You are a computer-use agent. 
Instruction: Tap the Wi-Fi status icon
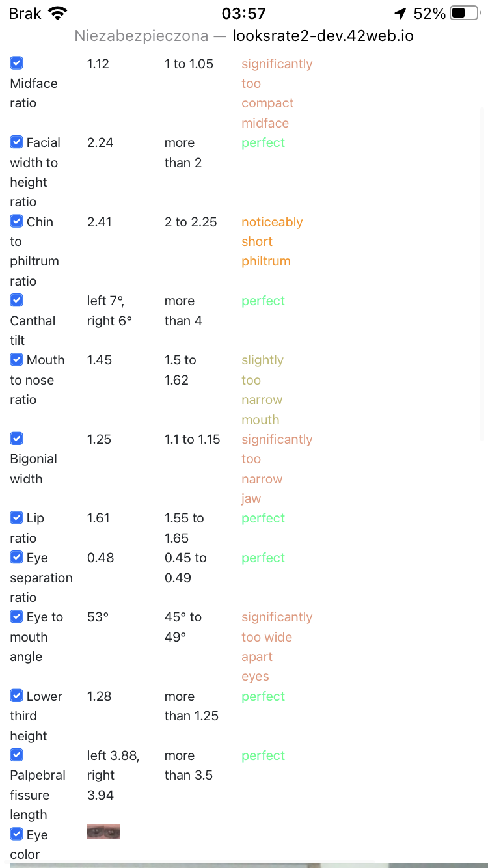click(58, 13)
